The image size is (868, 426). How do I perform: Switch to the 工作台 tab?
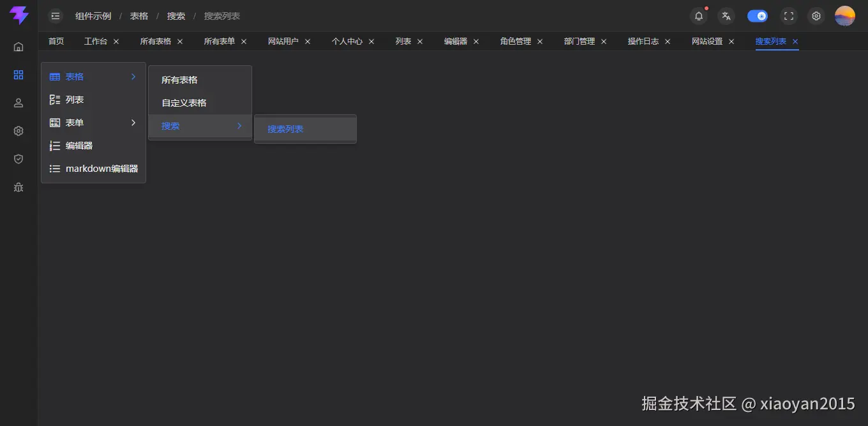click(x=96, y=42)
